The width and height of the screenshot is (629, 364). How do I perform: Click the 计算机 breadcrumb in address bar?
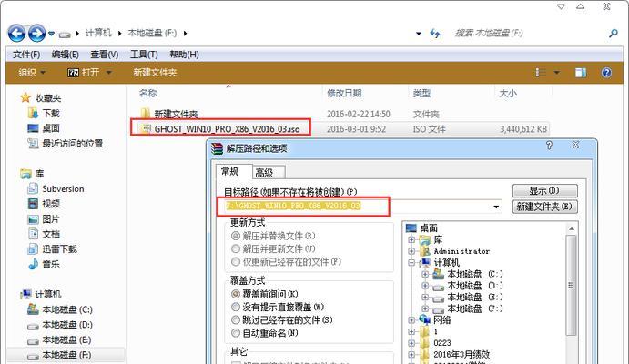coord(98,33)
